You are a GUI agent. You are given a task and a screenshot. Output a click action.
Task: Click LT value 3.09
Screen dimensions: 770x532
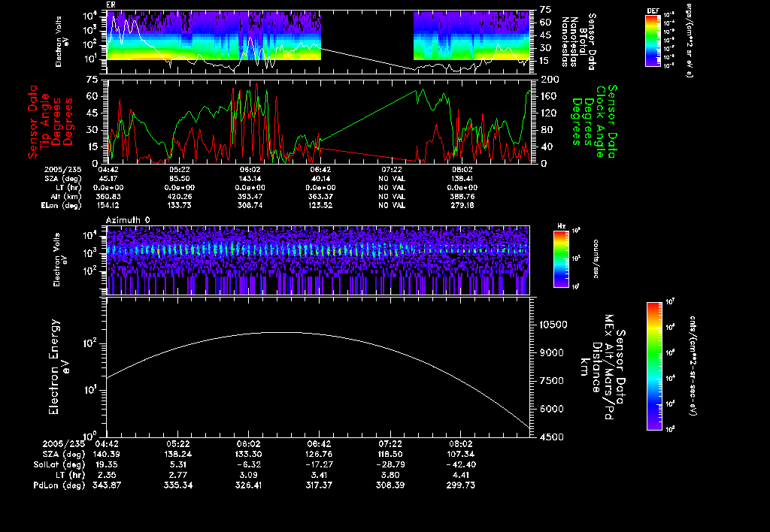coord(248,475)
